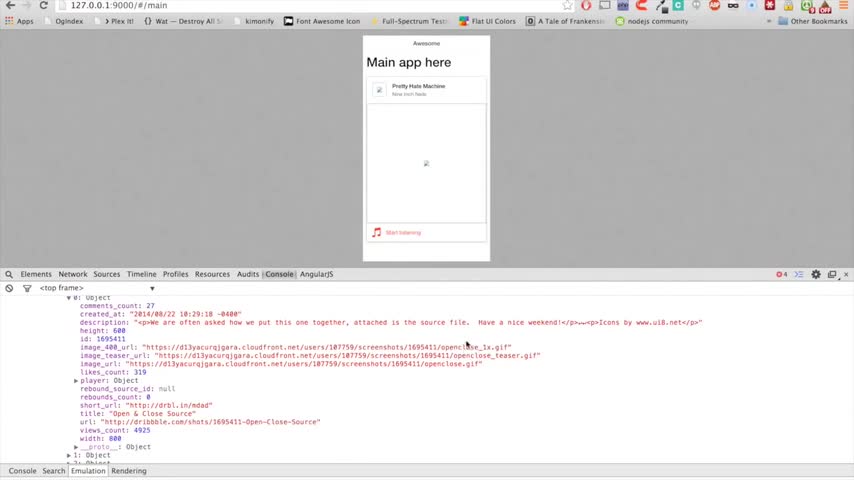
Task: Open the Apps grid in bookmarks bar
Action: (19, 21)
